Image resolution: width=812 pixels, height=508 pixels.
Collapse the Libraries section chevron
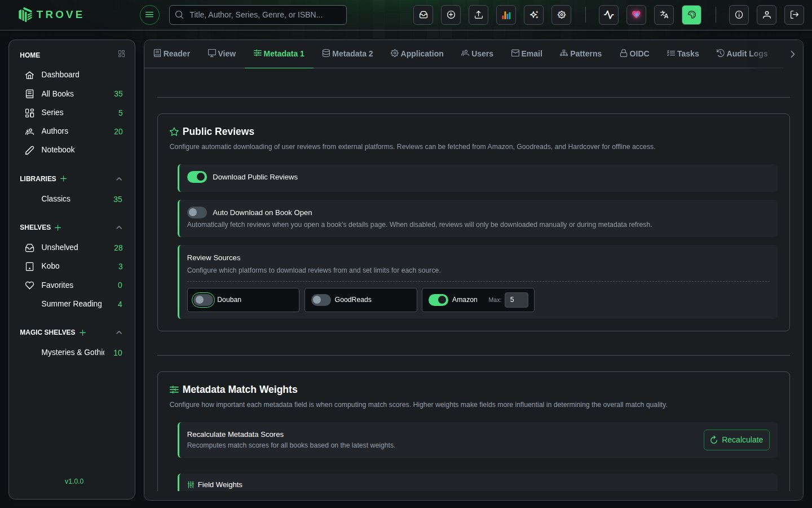[x=119, y=179]
